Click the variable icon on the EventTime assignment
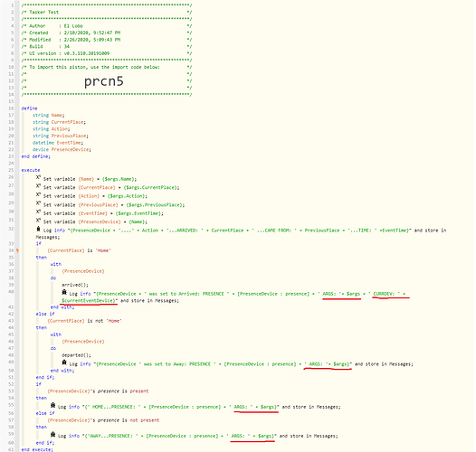Screen dimensions: 476x452 pos(38,212)
